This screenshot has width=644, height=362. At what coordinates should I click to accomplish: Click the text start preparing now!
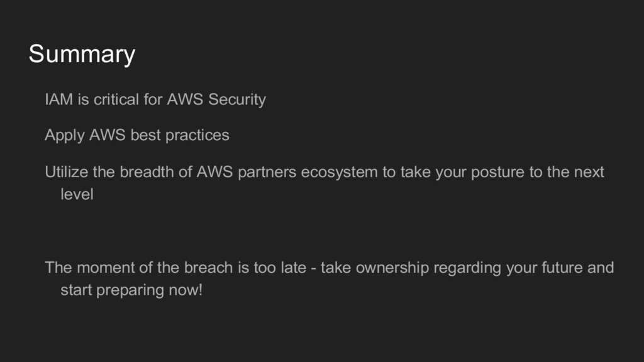tap(131, 290)
